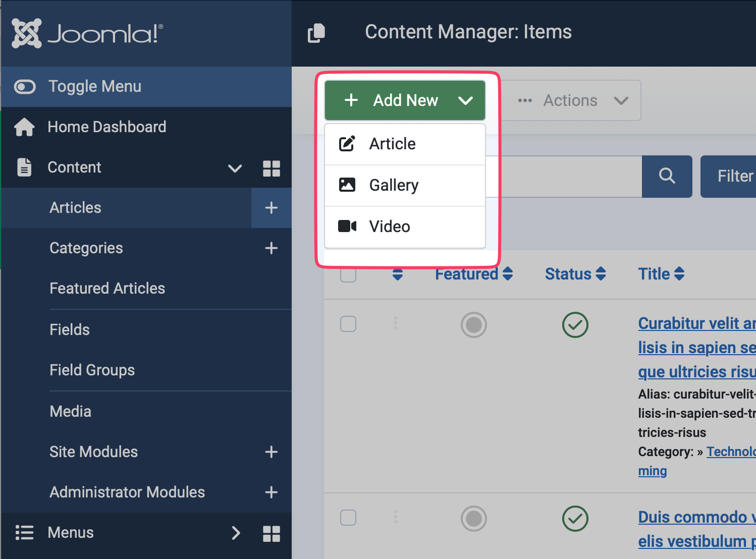
Task: Choose Video from the Add New menu
Action: [390, 227]
